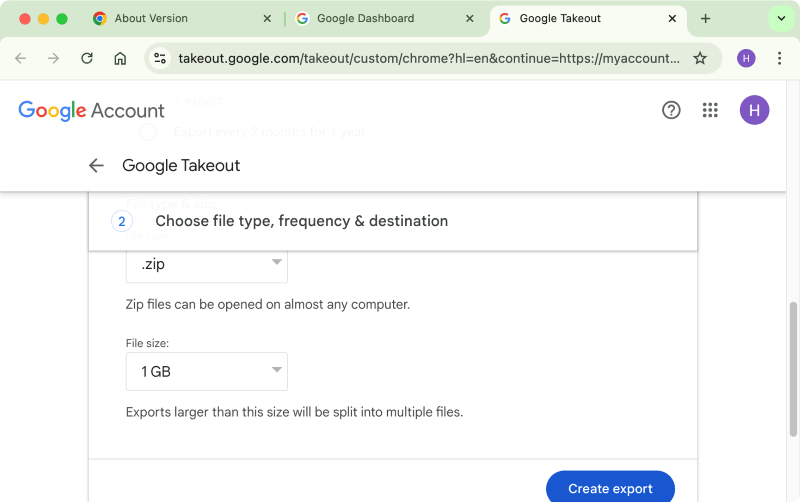This screenshot has width=800, height=502.
Task: Reload the Google Takeout page
Action: (x=87, y=58)
